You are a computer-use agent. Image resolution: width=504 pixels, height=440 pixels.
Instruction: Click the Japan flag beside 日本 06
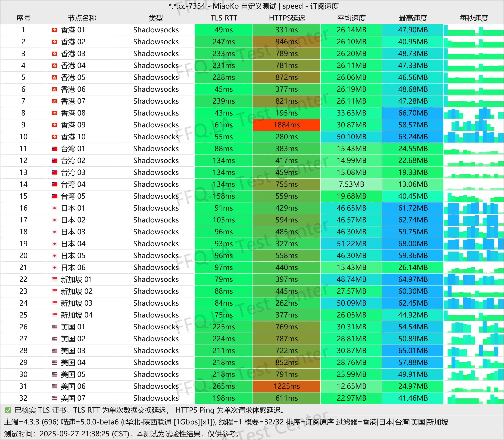54,267
